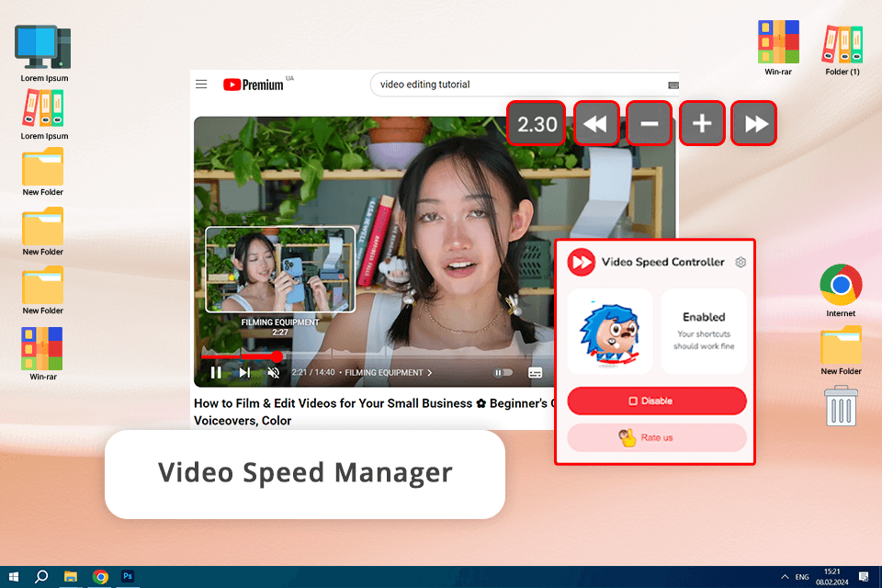Open the YouTube hamburger menu

(x=201, y=85)
